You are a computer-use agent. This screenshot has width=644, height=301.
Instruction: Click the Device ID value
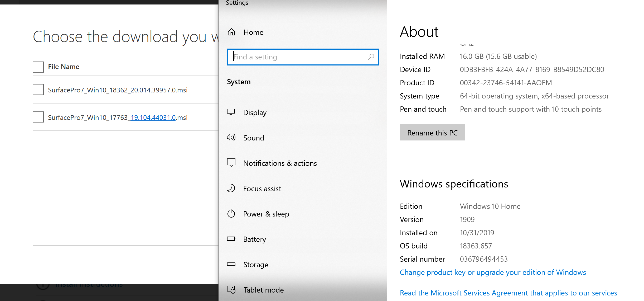(x=532, y=69)
